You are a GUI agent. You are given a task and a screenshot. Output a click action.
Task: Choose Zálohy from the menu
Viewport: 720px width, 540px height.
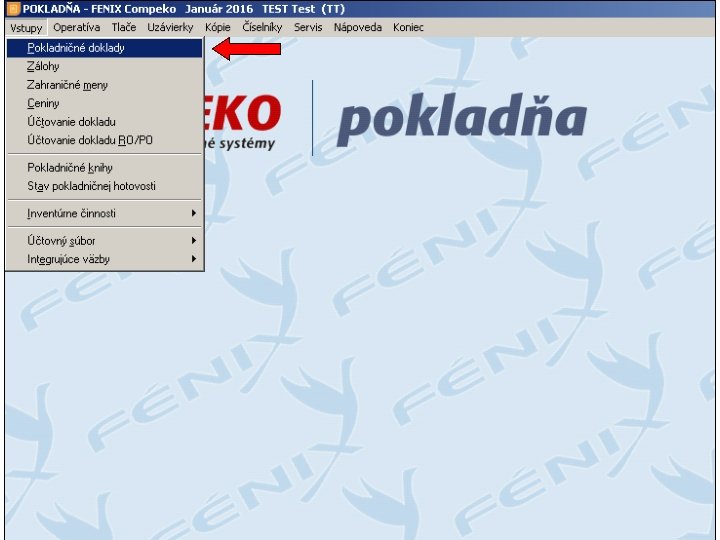pyautogui.click(x=105, y=67)
